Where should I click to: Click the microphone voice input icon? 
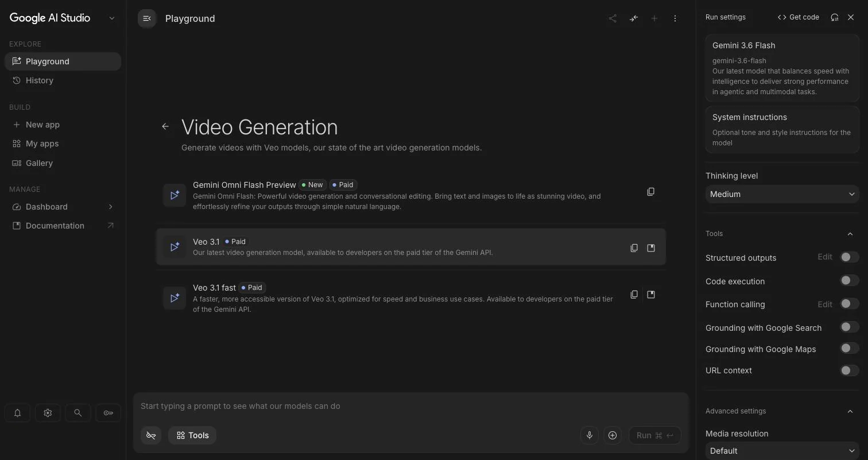pos(589,435)
